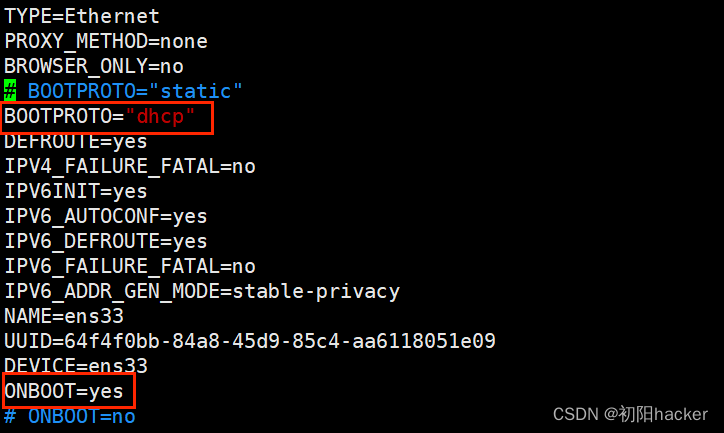Click the stable-privacy value

[316, 291]
